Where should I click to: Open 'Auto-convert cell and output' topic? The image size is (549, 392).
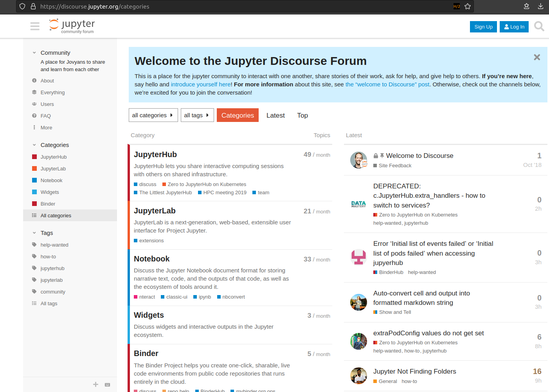(x=421, y=298)
